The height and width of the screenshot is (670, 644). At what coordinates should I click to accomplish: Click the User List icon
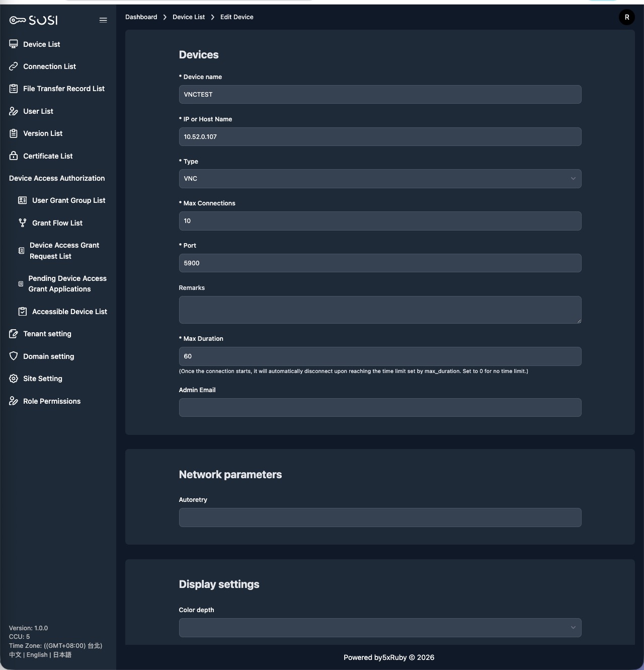pos(14,111)
